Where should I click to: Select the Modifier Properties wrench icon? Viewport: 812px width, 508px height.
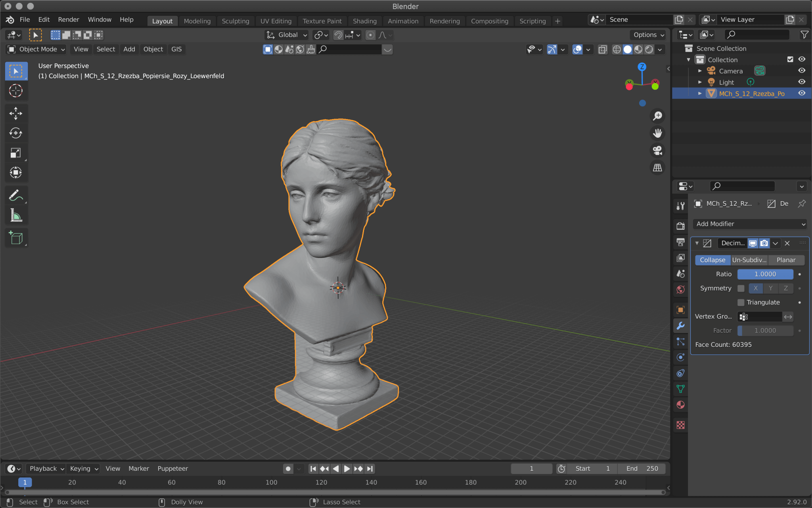point(680,326)
